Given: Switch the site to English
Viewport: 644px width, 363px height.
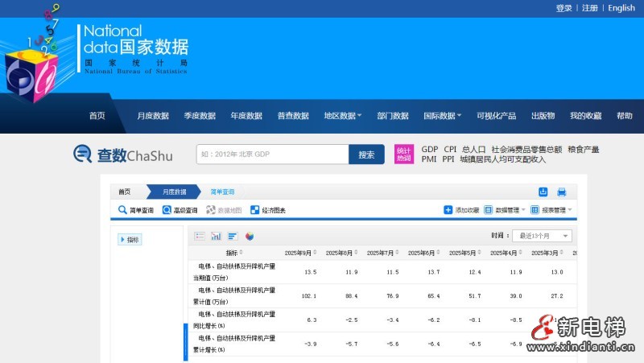Looking at the screenshot, I should pyautogui.click(x=621, y=8).
